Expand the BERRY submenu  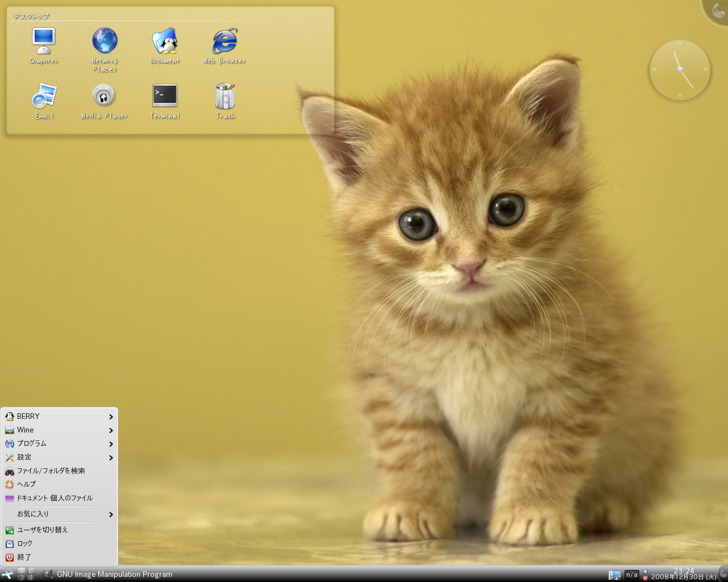pyautogui.click(x=59, y=417)
